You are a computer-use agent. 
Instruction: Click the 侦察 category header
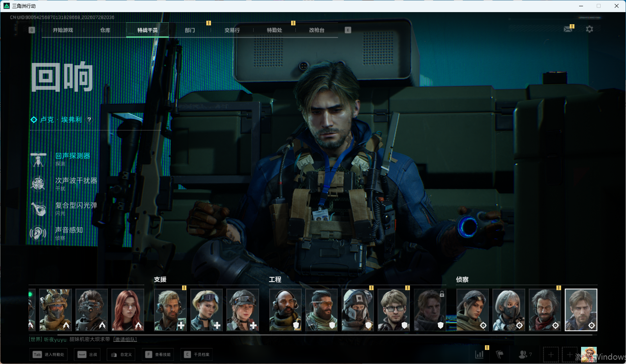(x=462, y=280)
